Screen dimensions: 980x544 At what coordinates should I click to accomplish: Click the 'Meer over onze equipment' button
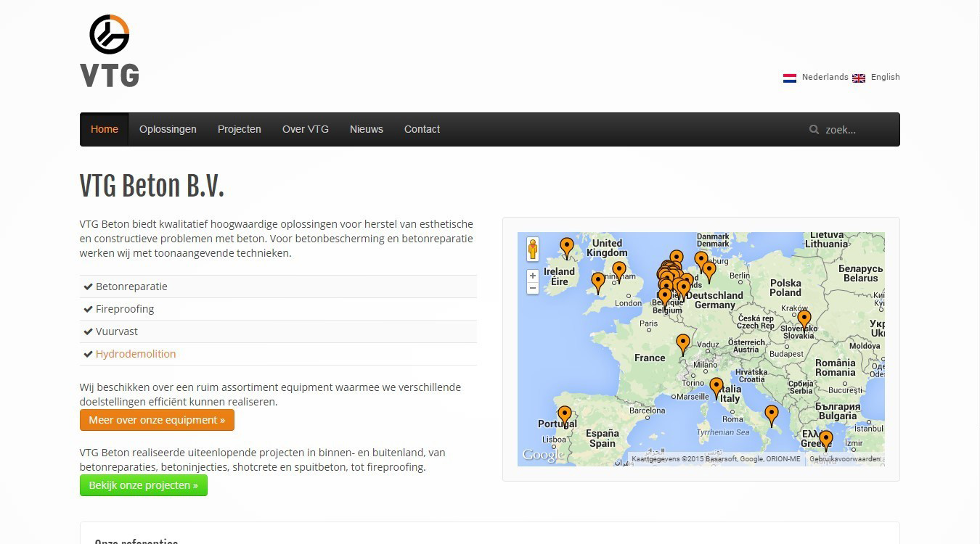pyautogui.click(x=157, y=420)
